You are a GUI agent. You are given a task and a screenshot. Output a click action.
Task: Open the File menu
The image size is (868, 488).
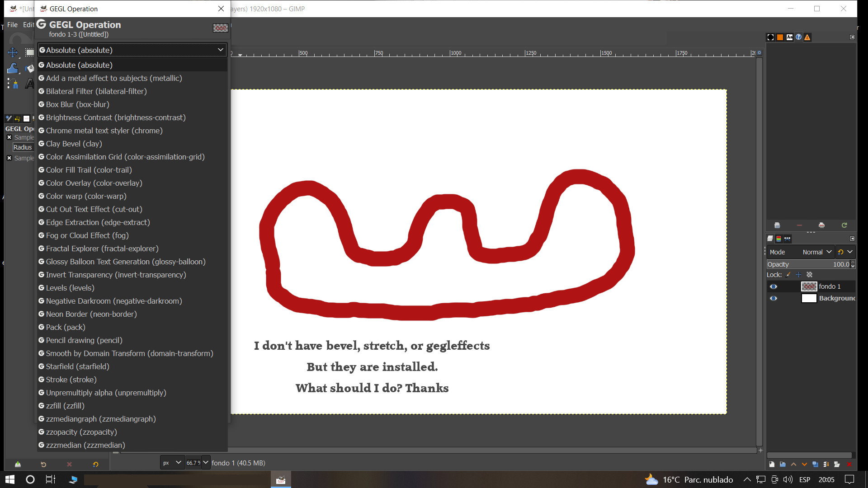(x=12, y=25)
